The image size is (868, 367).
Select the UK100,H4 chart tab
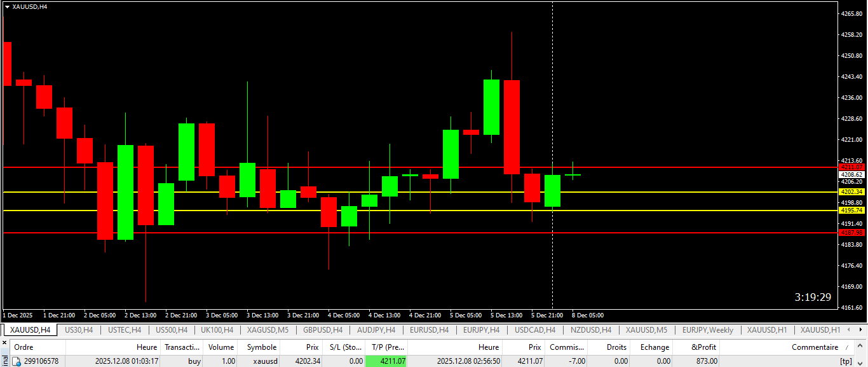pyautogui.click(x=217, y=330)
